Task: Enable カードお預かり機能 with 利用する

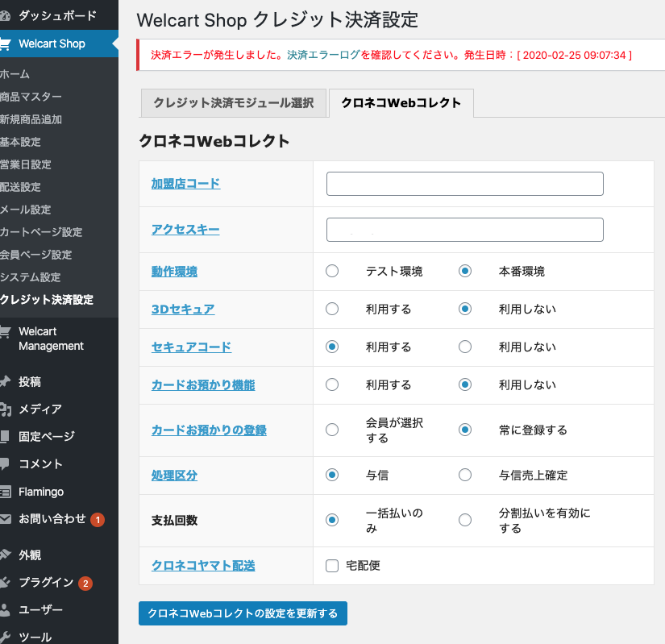Action: 332,385
